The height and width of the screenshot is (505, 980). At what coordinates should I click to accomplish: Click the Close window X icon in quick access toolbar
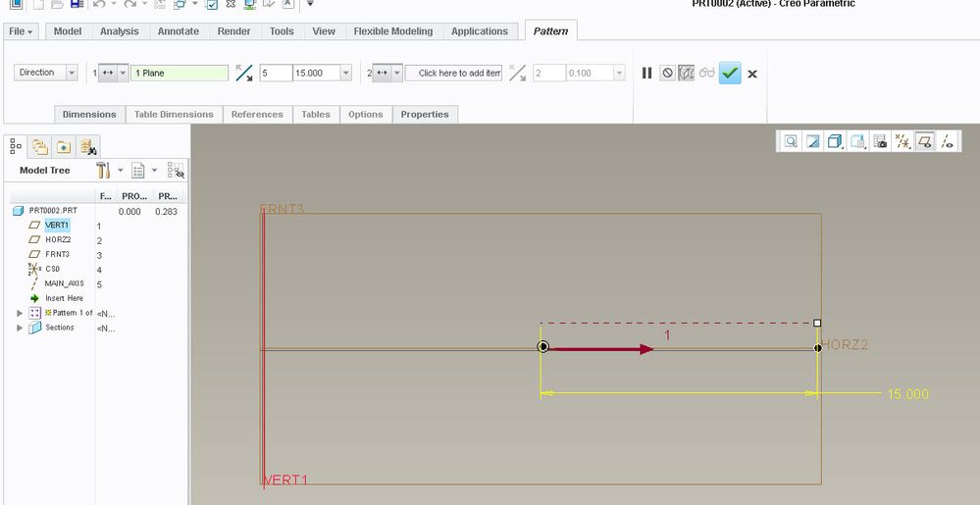coord(231,4)
